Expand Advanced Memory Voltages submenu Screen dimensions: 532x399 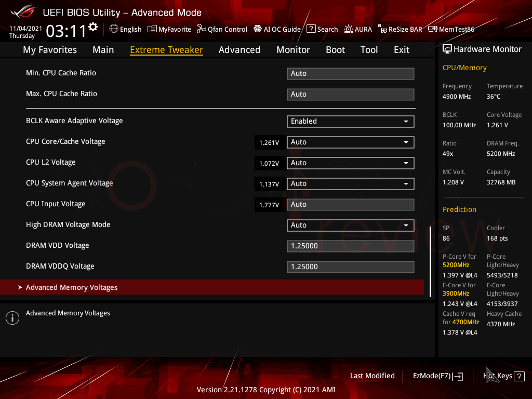pos(212,287)
